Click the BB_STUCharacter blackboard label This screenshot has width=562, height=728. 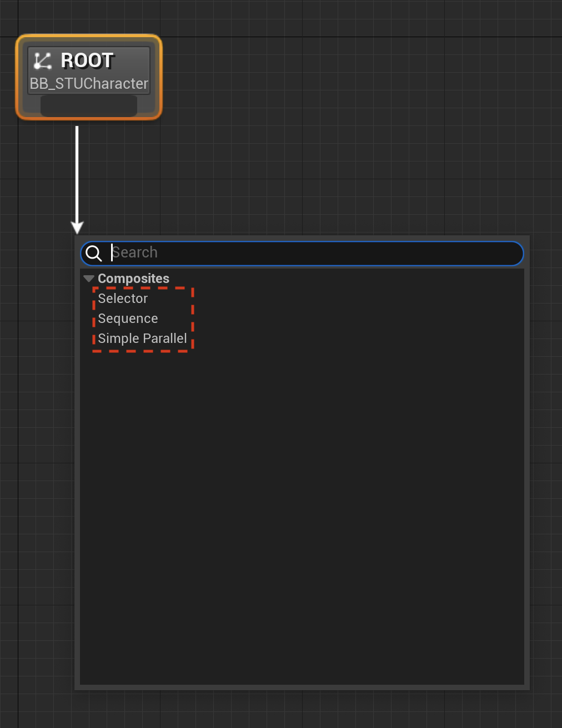[x=89, y=83]
